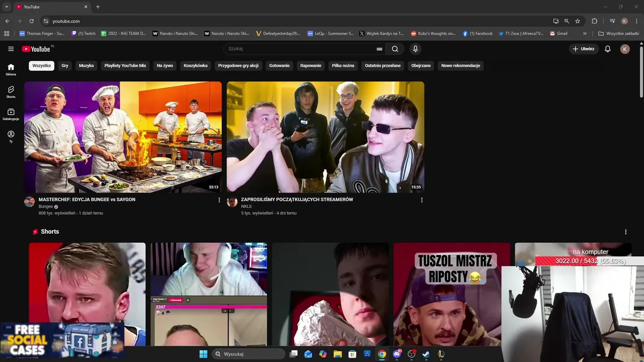The image size is (644, 362).
Task: Open the 'Ty' profile sidebar item
Action: (x=11, y=136)
